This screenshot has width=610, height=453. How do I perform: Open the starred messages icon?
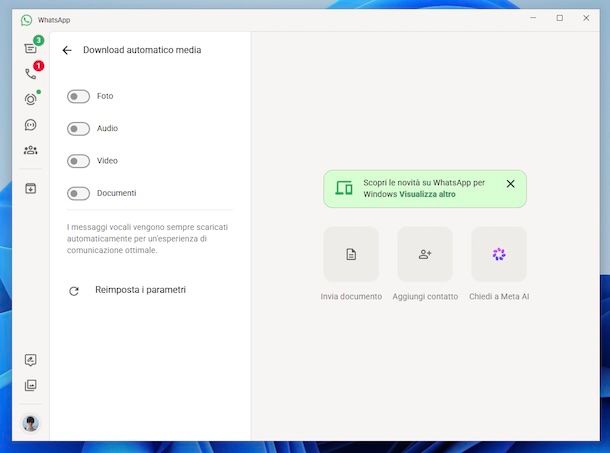pos(31,360)
